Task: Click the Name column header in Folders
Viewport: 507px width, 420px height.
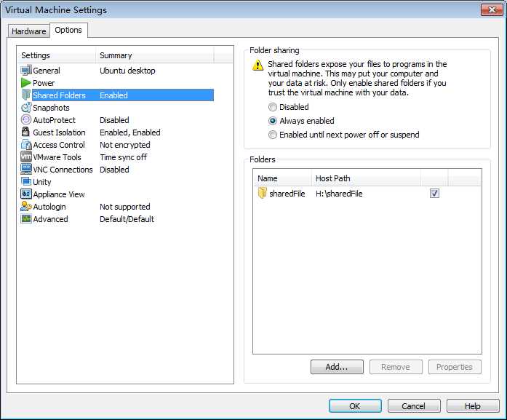Action: pyautogui.click(x=282, y=178)
